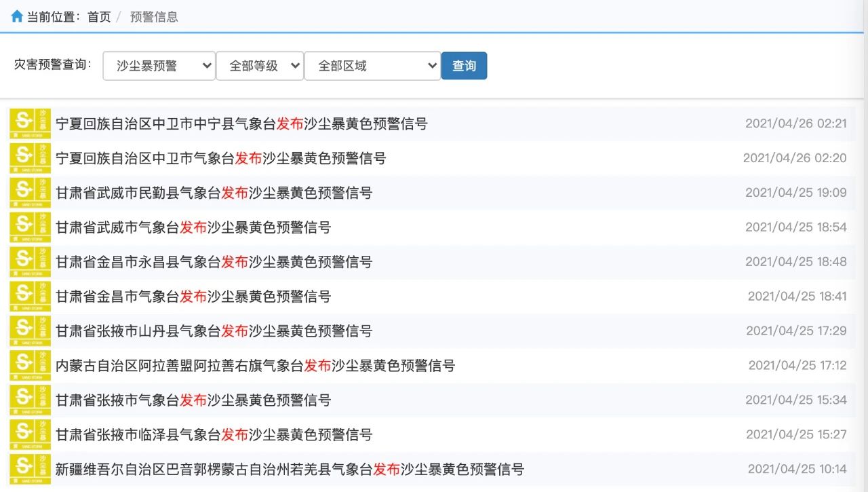Image resolution: width=868 pixels, height=492 pixels.
Task: Select 预警信息 in the breadcrumb
Action: coord(154,17)
